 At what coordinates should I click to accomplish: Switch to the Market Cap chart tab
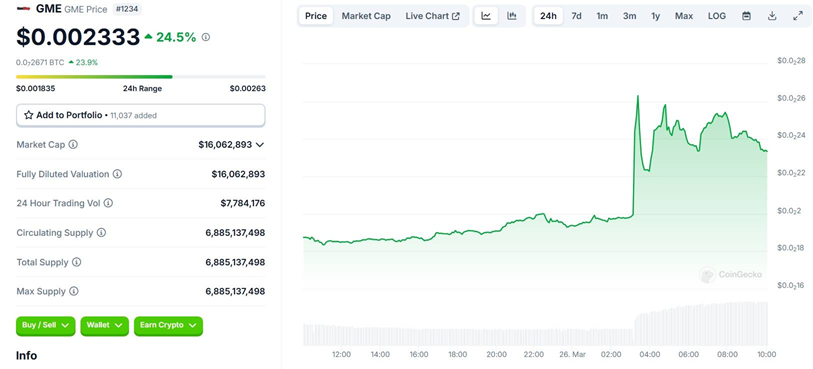coord(366,16)
